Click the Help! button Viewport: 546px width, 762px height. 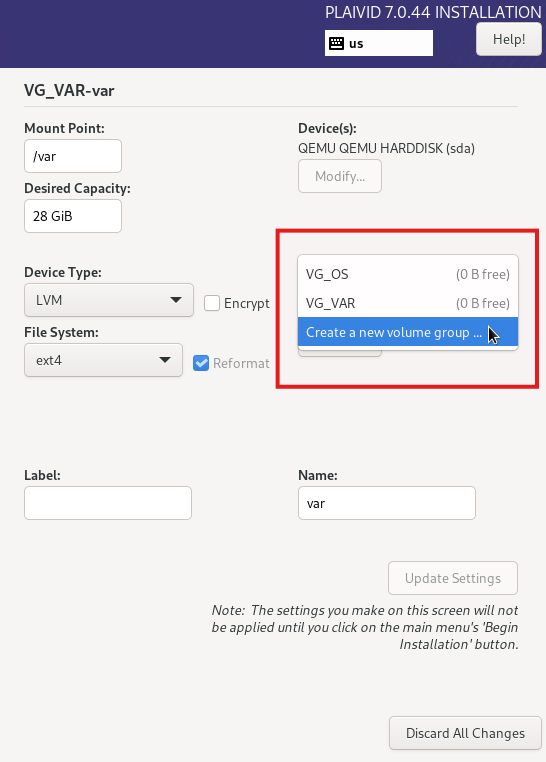(x=509, y=39)
